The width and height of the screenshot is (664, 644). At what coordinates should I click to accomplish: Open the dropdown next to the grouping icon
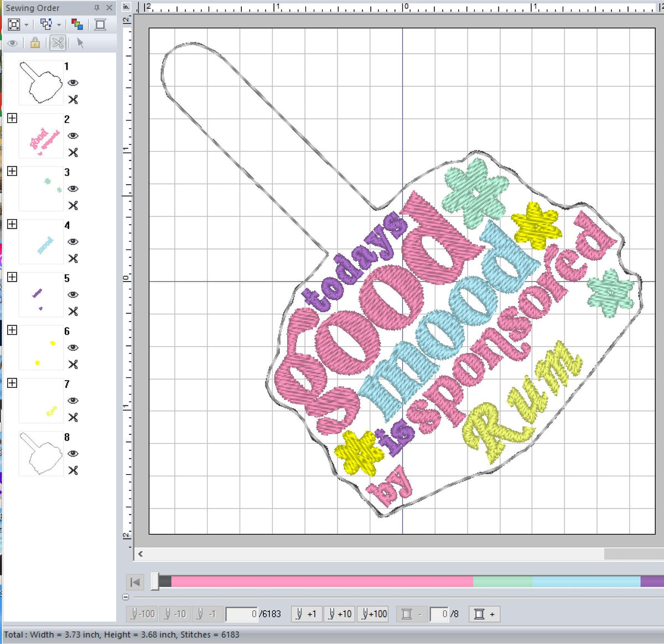[57, 24]
